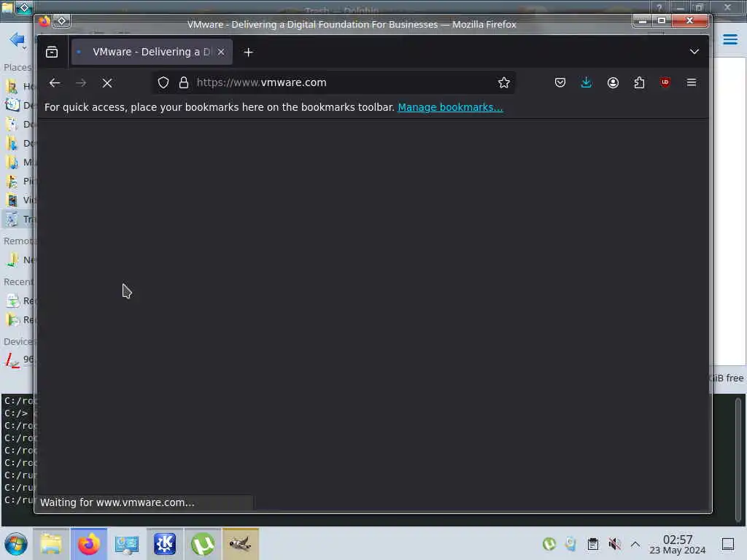This screenshot has width=747, height=560.
Task: Select the VMware - Delivering tab
Action: [152, 52]
